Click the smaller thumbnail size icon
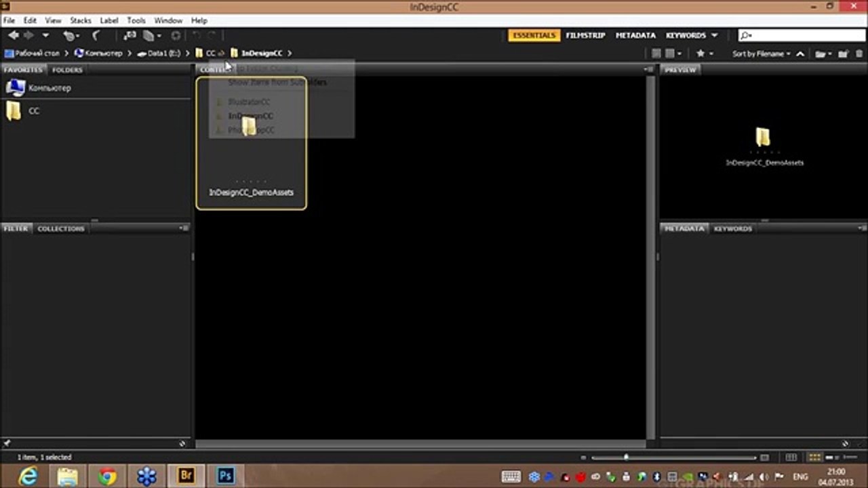The image size is (868, 488). (584, 457)
